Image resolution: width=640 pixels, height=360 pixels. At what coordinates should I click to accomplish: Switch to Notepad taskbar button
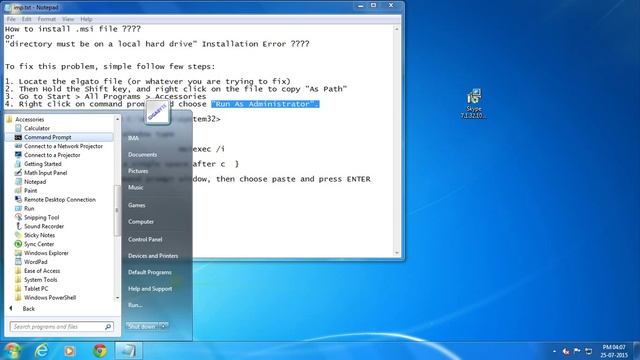(x=128, y=351)
